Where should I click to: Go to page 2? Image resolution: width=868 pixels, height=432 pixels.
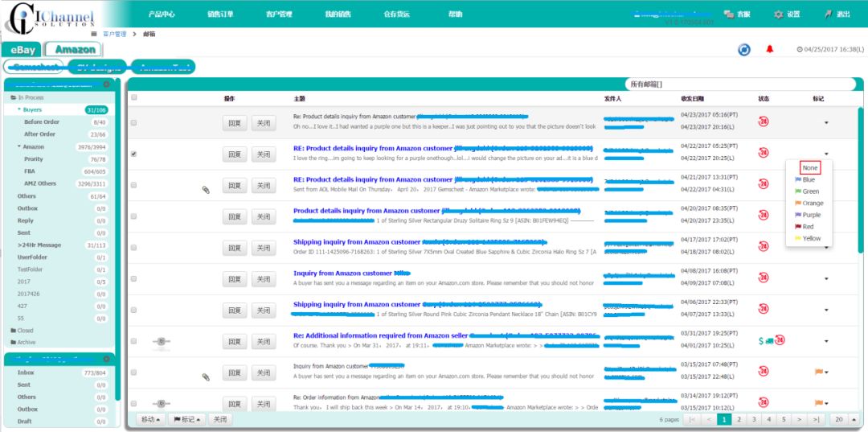pyautogui.click(x=739, y=420)
